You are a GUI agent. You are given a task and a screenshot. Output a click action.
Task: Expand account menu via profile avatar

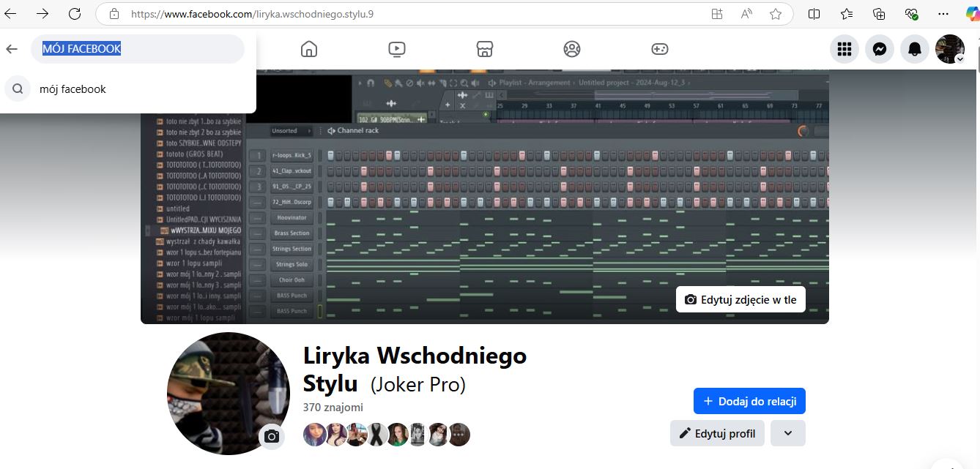(950, 49)
